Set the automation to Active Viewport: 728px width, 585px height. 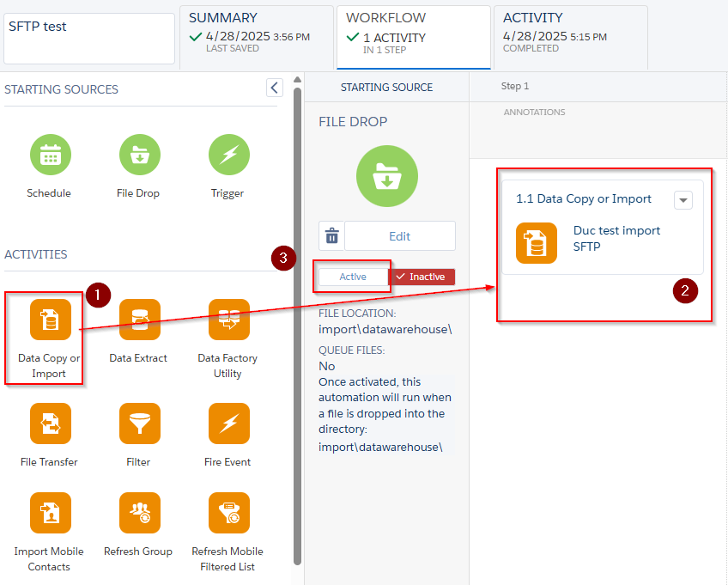(353, 277)
